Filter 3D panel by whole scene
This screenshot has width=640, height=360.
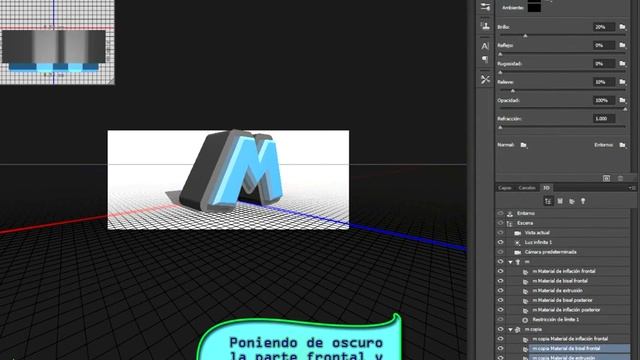[x=548, y=201]
